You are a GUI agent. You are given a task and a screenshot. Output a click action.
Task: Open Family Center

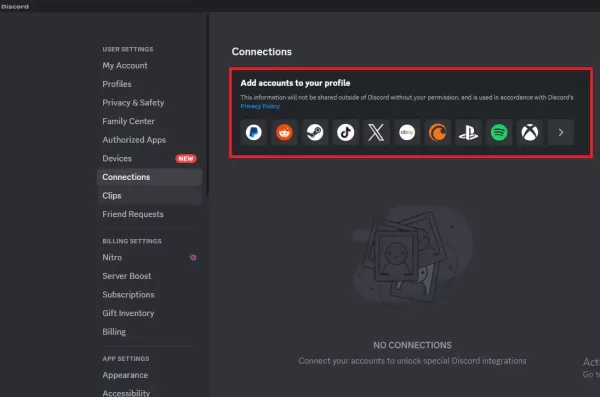150,121
